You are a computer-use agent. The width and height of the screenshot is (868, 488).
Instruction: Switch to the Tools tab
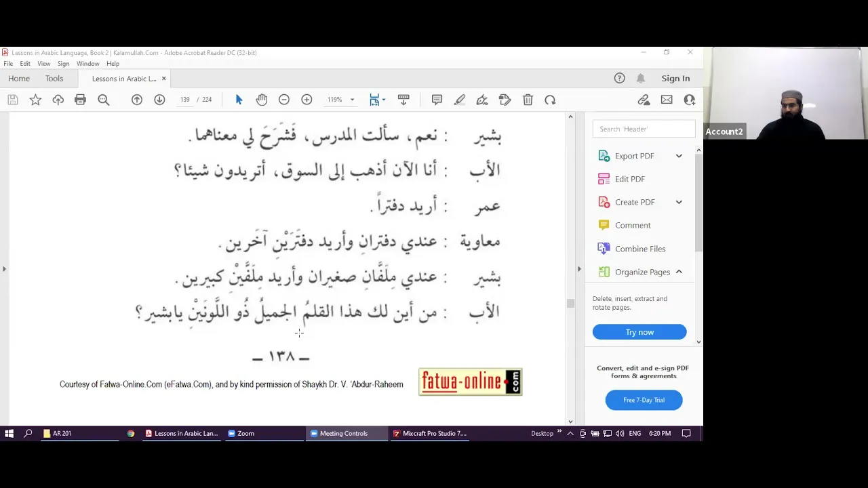click(x=54, y=79)
